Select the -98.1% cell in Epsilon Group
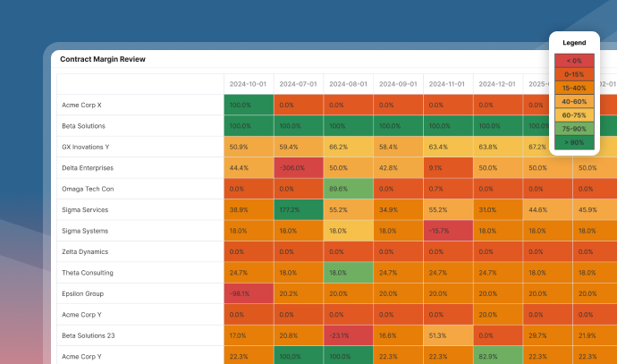This screenshot has height=364, width=617. point(248,293)
